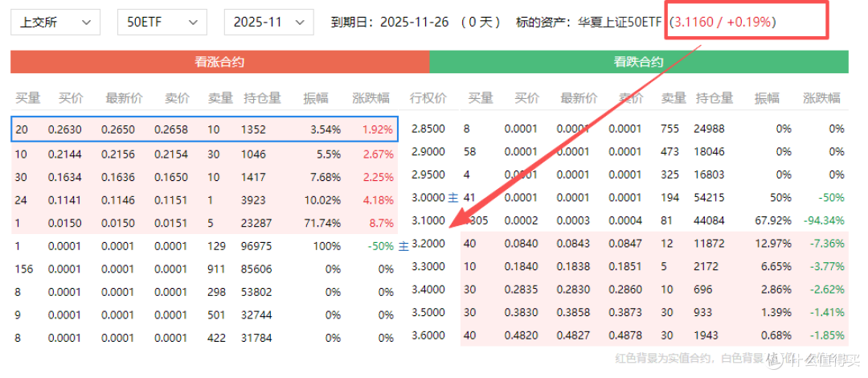Screen dimensions: 868x378
Task: Click call open interest 1352
Action: click(253, 129)
